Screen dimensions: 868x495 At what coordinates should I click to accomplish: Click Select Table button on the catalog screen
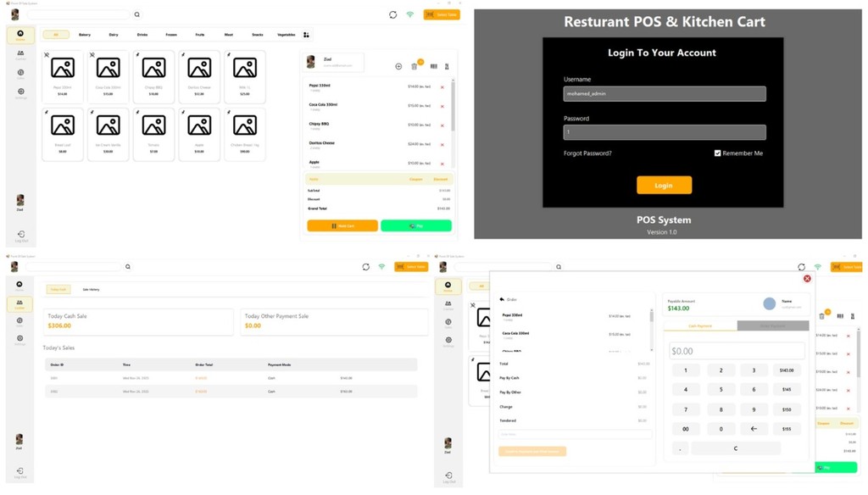point(442,15)
